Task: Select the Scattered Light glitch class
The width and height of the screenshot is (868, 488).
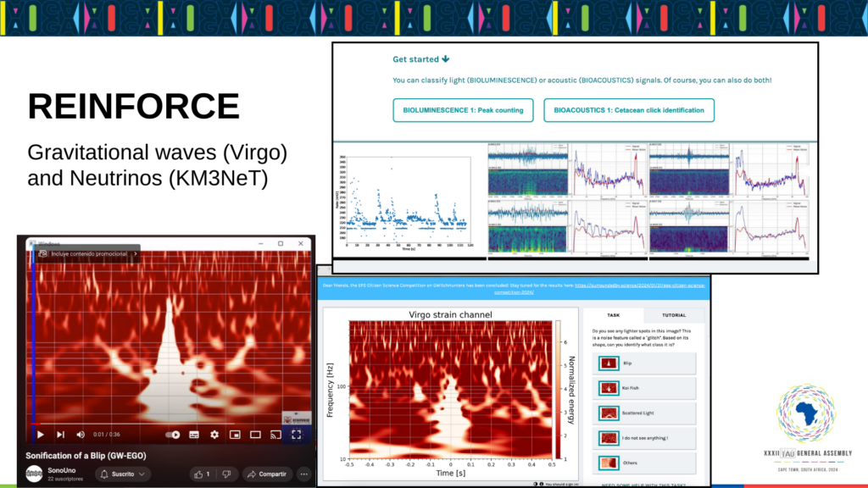Action: [644, 413]
